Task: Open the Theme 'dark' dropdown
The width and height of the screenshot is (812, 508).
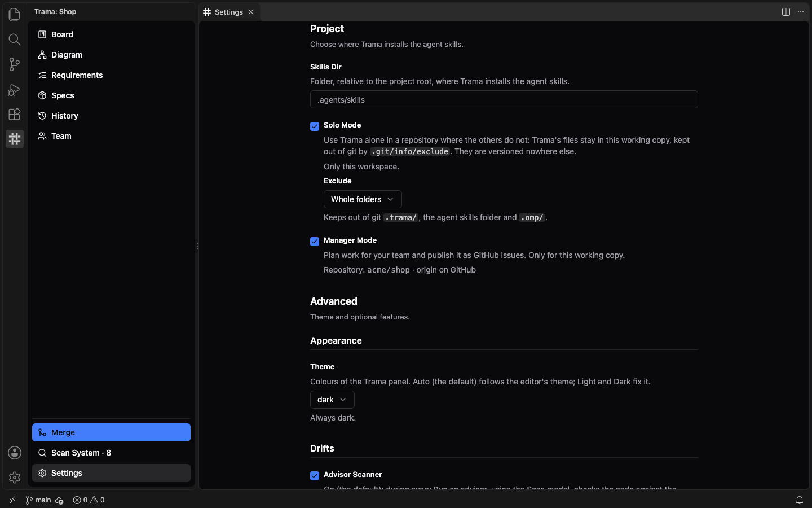Action: point(332,400)
